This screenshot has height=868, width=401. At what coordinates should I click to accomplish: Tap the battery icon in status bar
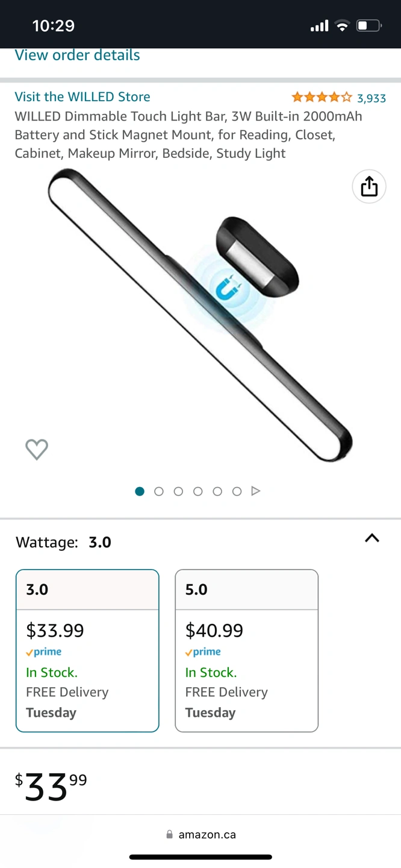click(368, 26)
